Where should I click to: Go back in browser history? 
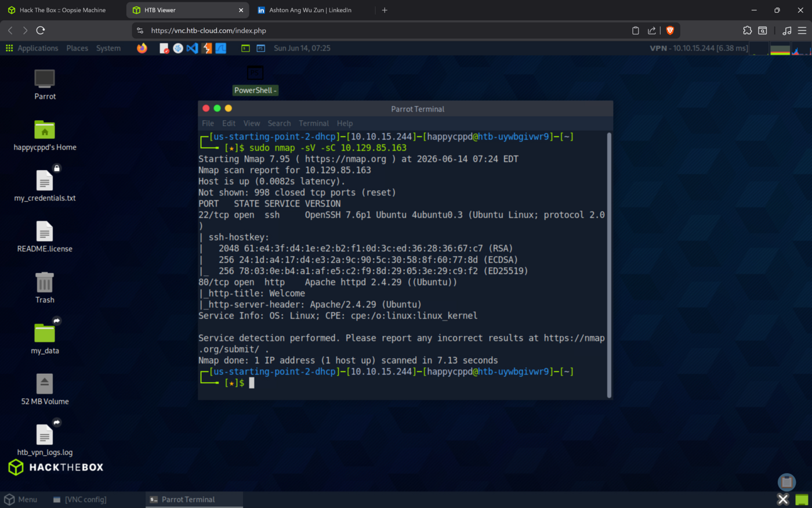(x=10, y=30)
